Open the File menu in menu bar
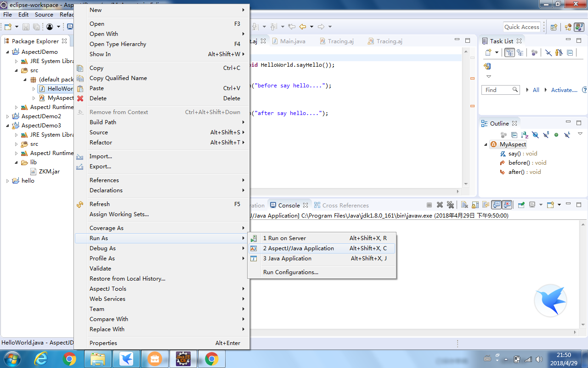The image size is (588, 368). (7, 14)
